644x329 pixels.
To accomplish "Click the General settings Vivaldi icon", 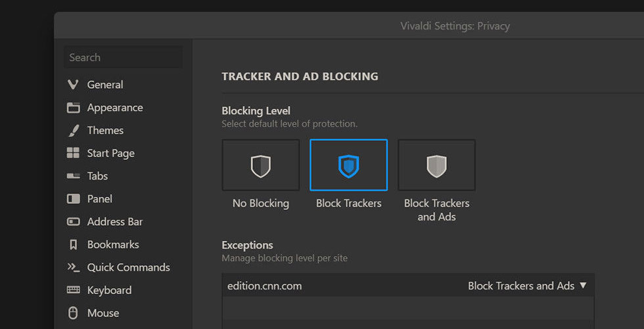I will (x=73, y=85).
